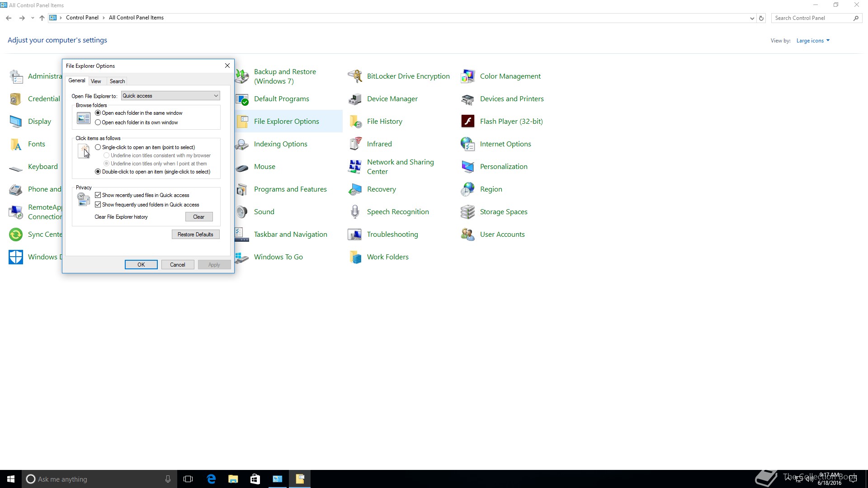Screen dimensions: 868x488
Task: Confirm dialog with OK button
Action: tap(141, 265)
